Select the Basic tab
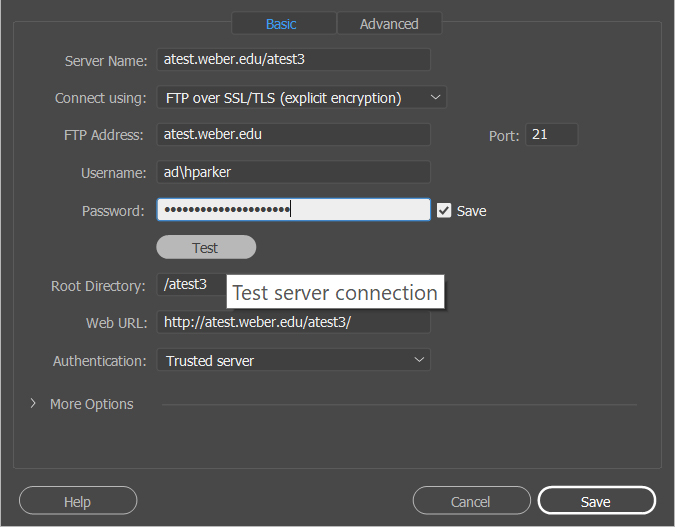This screenshot has height=527, width=675. coord(281,24)
